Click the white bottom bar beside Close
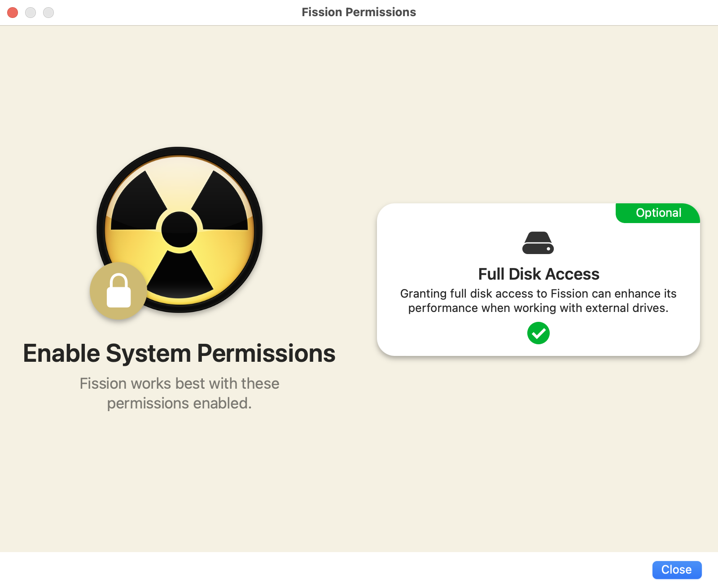 pyautogui.click(x=323, y=570)
